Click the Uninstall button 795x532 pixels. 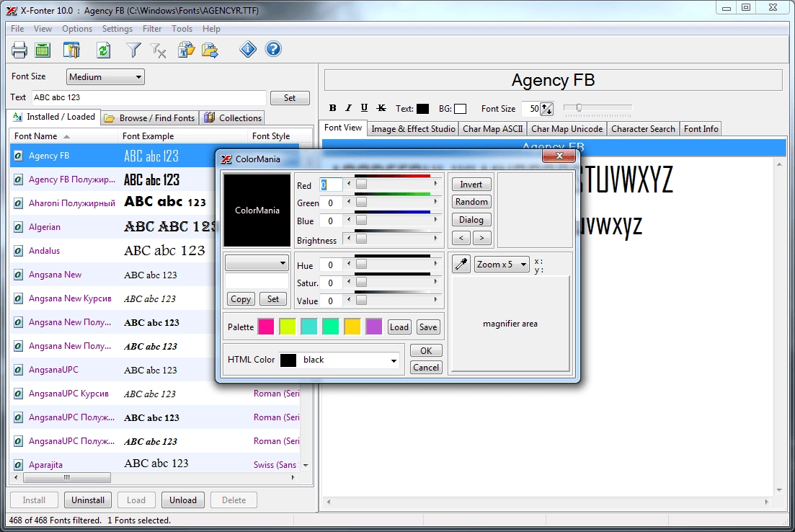coord(88,500)
